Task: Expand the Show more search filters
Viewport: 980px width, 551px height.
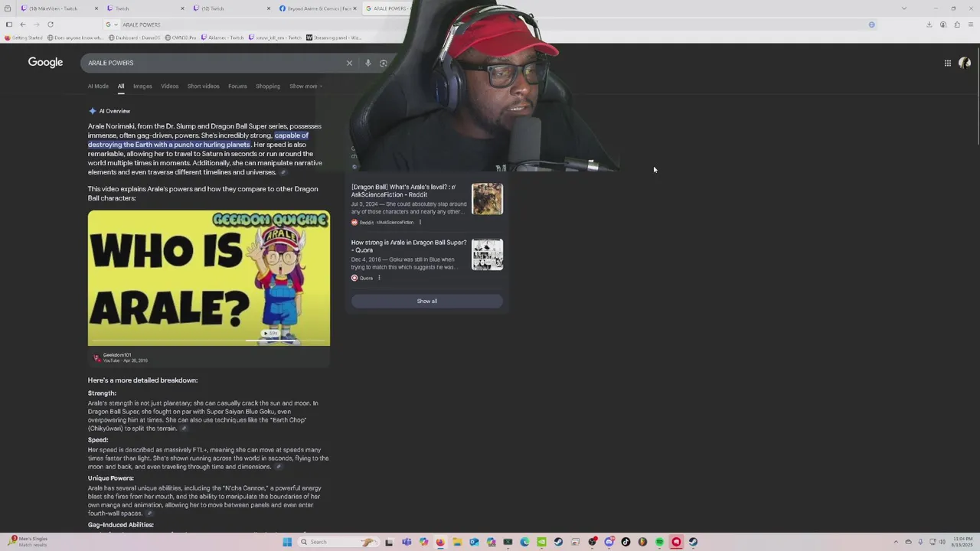Action: click(305, 86)
